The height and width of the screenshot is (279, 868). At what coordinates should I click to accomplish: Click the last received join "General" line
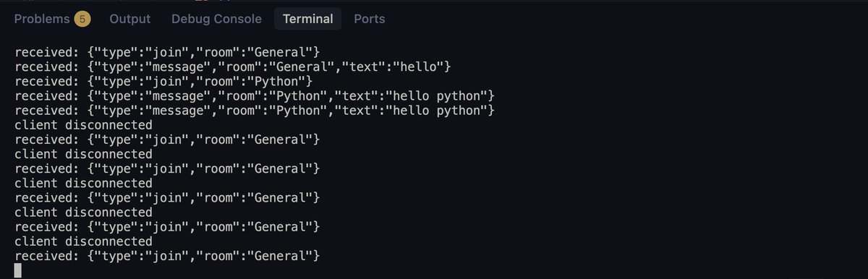[x=167, y=256]
